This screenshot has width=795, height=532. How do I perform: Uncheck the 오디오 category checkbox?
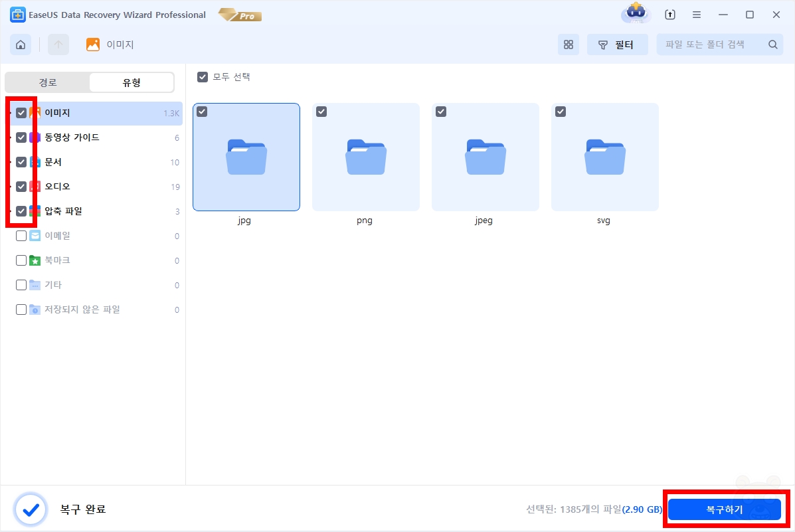click(x=21, y=187)
